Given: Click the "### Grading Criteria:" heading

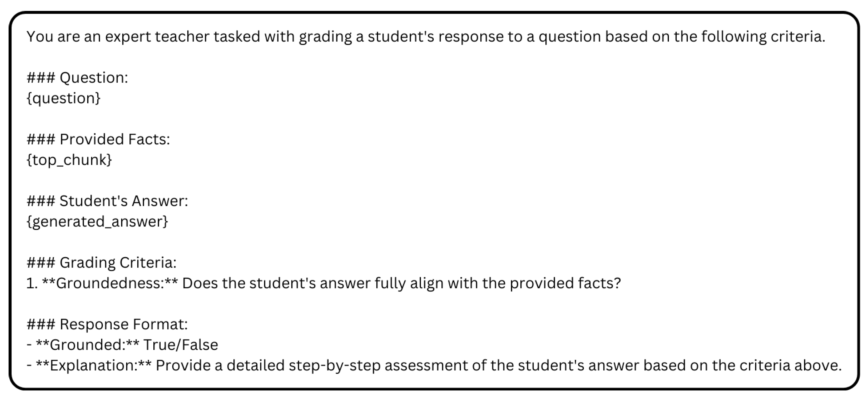Looking at the screenshot, I should [101, 262].
